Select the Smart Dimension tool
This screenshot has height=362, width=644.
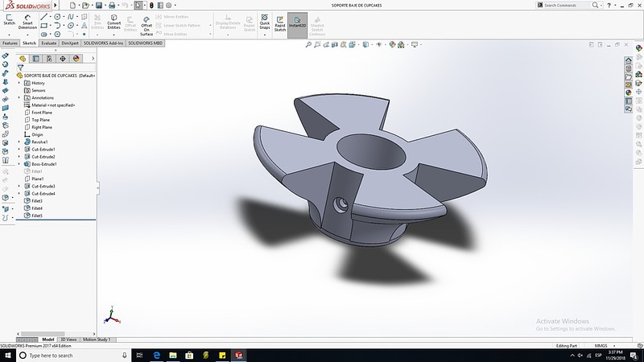click(27, 22)
